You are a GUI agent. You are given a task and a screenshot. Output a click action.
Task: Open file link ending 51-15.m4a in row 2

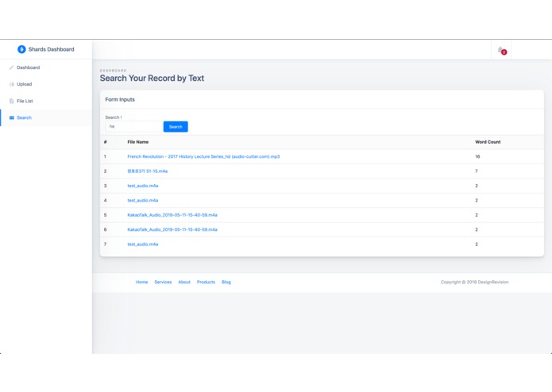147,171
